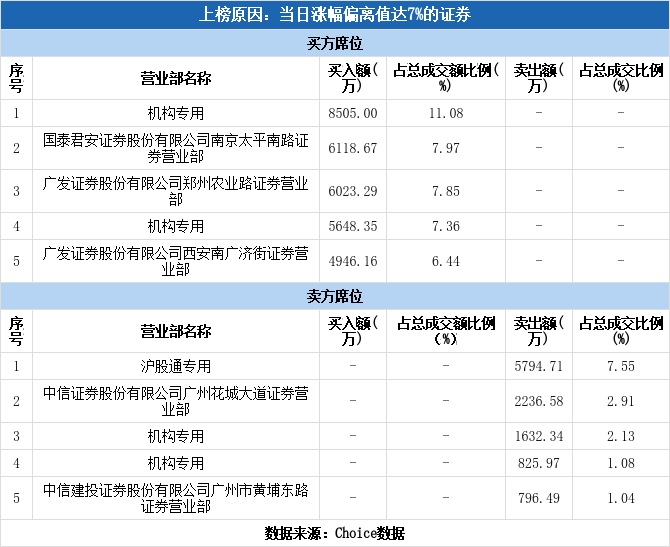The width and height of the screenshot is (670, 547).
Task: Click the percentage value 7.85
Action: tap(446, 191)
